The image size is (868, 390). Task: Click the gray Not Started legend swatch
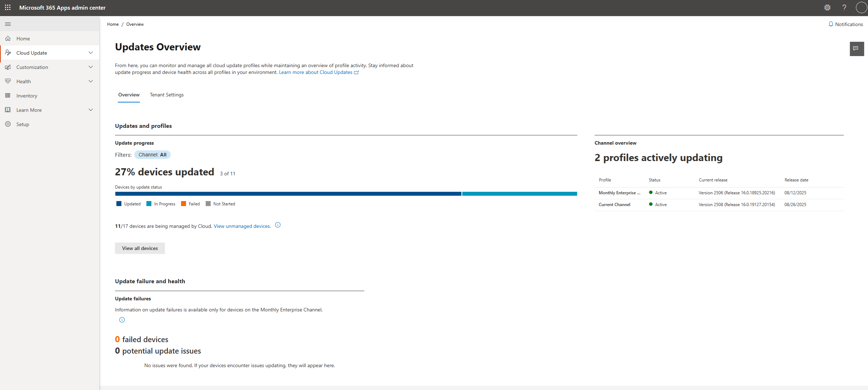click(x=208, y=204)
